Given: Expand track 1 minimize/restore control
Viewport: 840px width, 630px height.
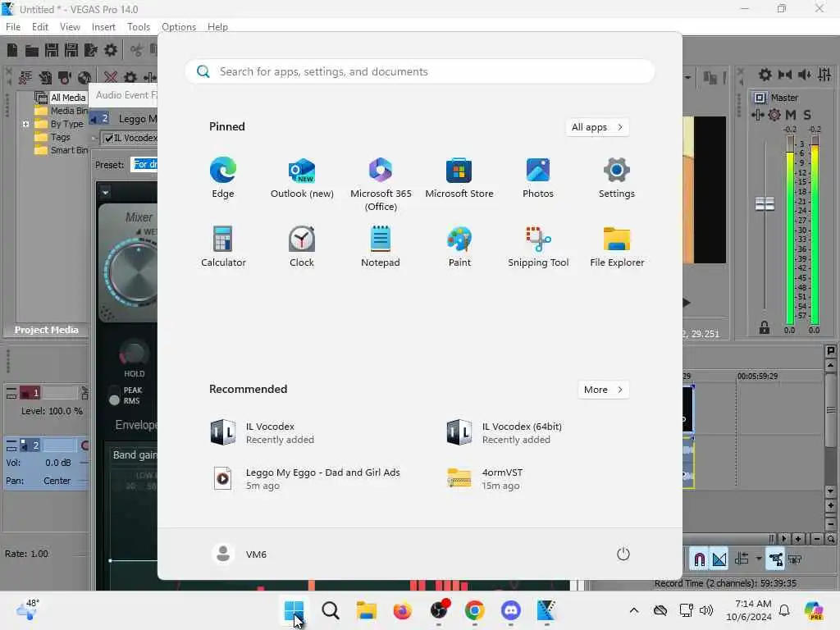Looking at the screenshot, I should (x=11, y=395).
